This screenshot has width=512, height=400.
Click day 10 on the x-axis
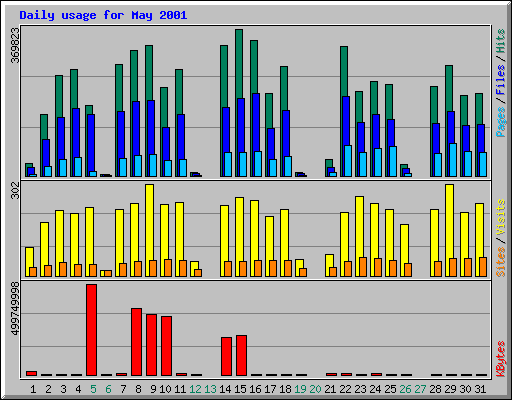tap(165, 389)
